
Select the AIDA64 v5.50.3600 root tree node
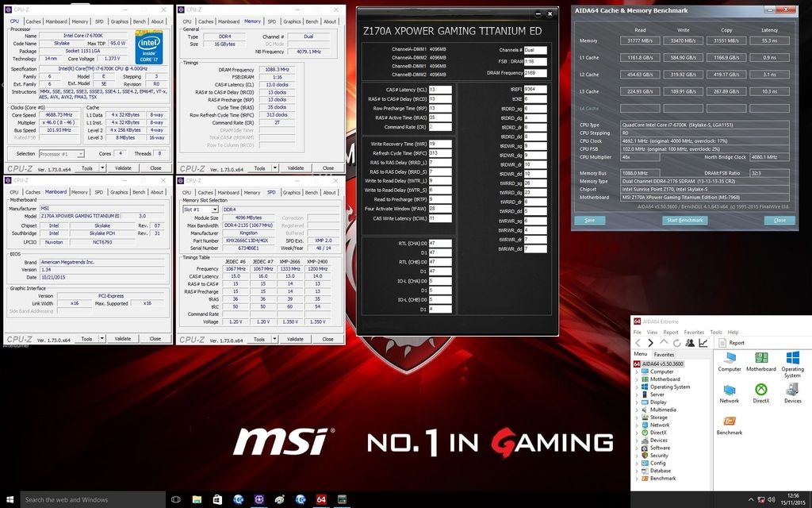662,364
